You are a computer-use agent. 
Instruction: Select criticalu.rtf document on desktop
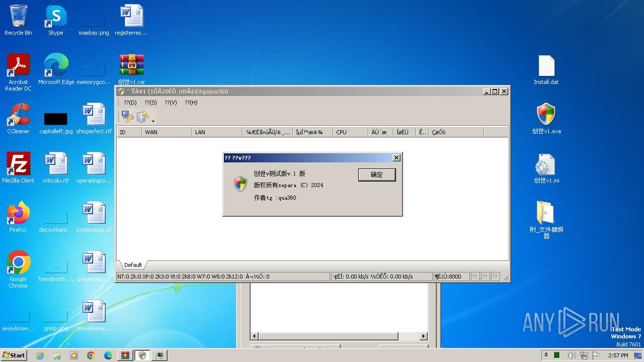[56, 168]
